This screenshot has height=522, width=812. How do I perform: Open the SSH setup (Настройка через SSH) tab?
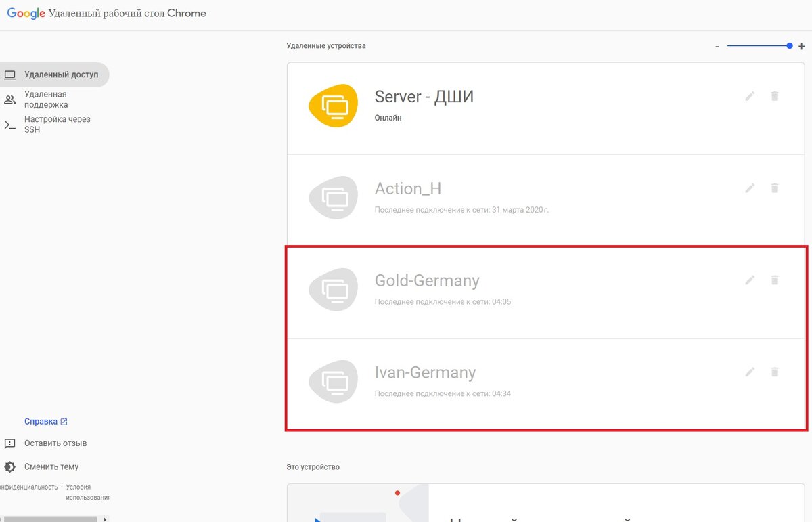[58, 124]
